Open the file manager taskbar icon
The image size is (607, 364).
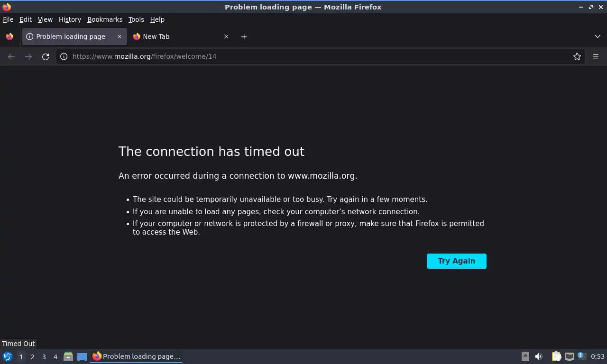(x=68, y=356)
